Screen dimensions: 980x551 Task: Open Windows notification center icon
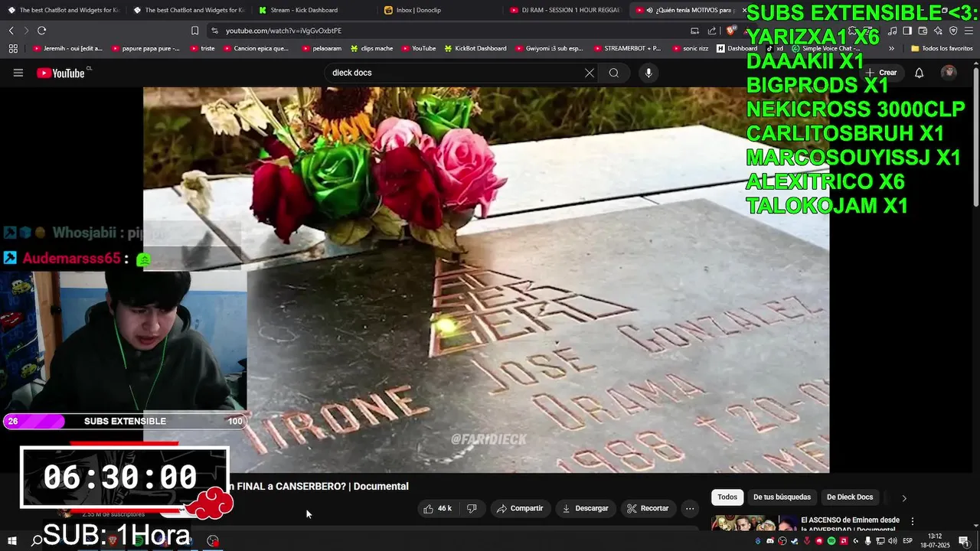click(x=964, y=540)
